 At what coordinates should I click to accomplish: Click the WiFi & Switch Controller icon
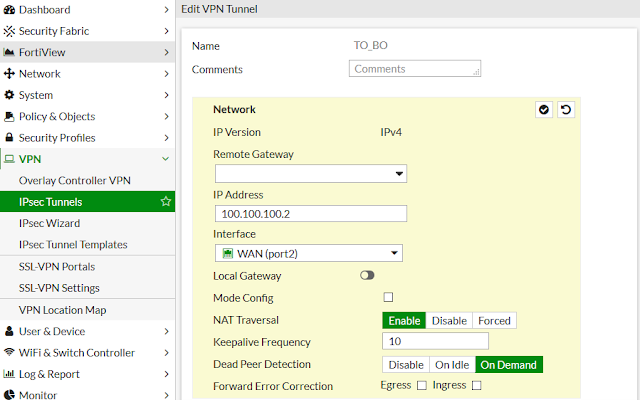coord(9,352)
